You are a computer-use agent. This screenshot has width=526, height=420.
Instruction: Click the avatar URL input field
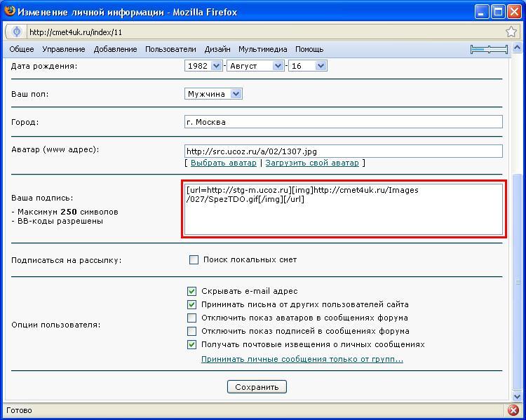click(344, 151)
